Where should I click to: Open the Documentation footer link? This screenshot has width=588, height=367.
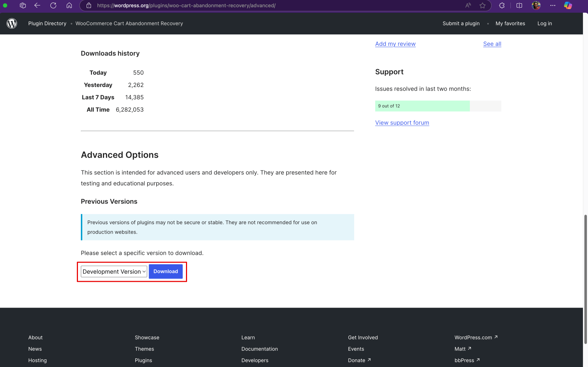260,349
